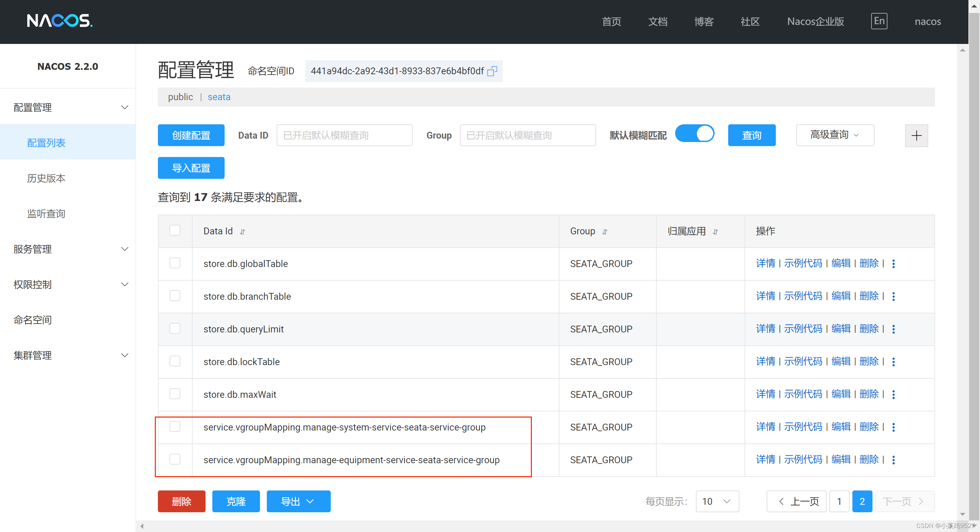
Task: Click the 查询 button
Action: click(751, 135)
